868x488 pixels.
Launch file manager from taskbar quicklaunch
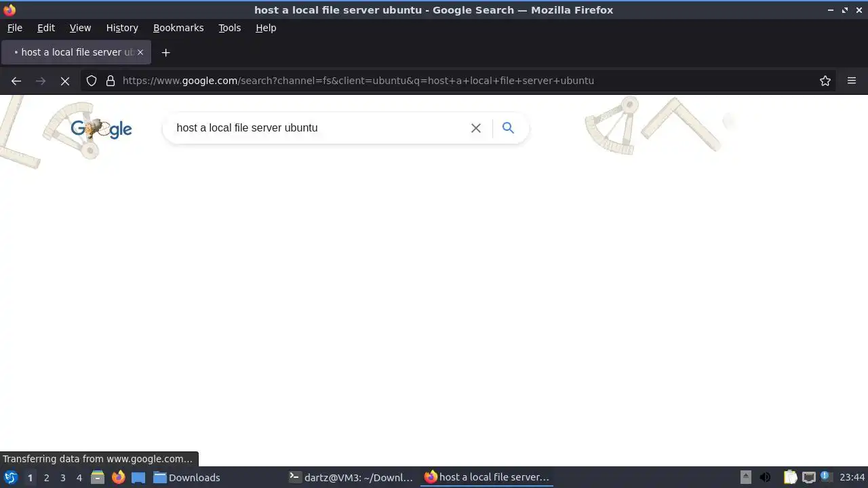tap(98, 478)
